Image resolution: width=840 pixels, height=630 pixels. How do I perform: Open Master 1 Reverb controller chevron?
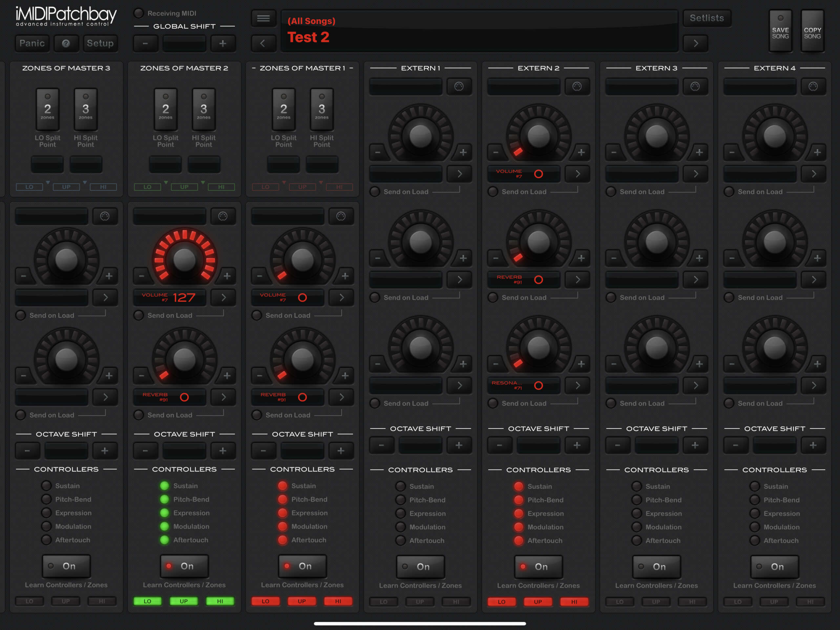point(341,397)
